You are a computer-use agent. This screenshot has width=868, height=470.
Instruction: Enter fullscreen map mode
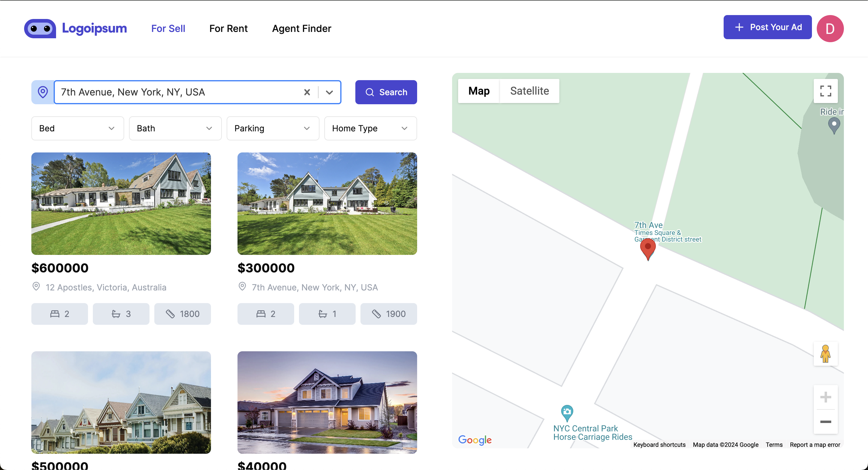826,91
